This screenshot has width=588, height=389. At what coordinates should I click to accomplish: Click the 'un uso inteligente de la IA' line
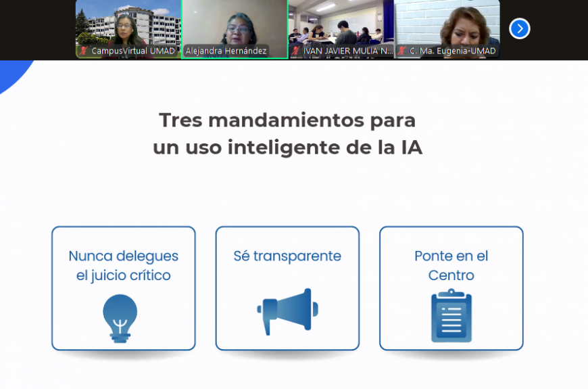[x=287, y=147]
